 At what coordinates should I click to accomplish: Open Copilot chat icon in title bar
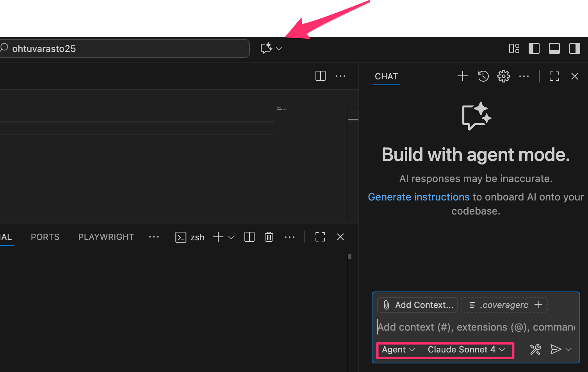coord(266,48)
